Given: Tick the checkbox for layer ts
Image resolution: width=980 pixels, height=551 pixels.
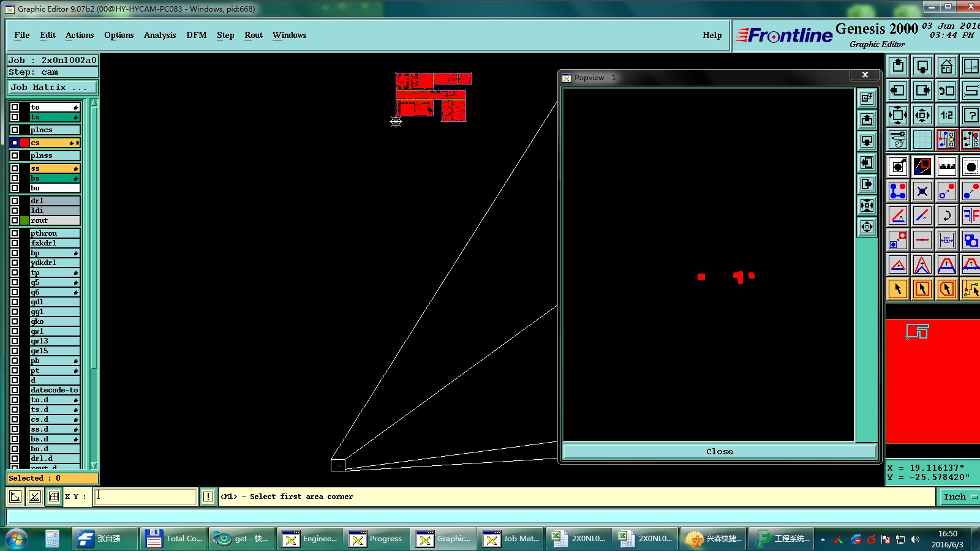Looking at the screenshot, I should 15,117.
